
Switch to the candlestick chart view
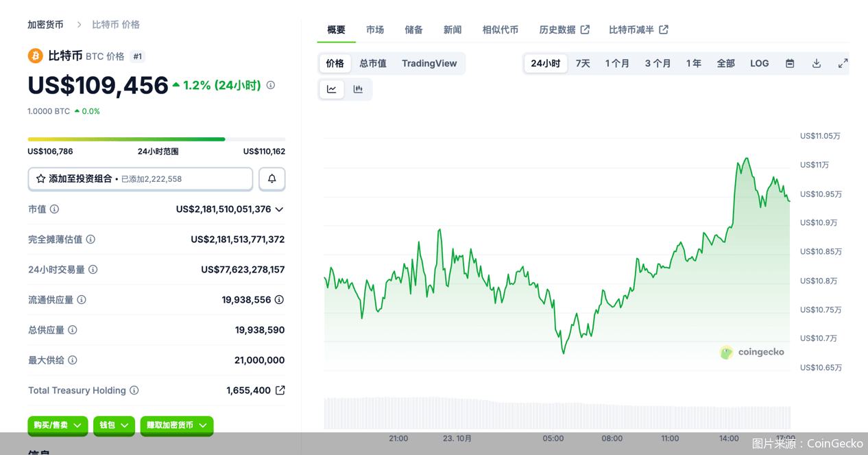(358, 89)
